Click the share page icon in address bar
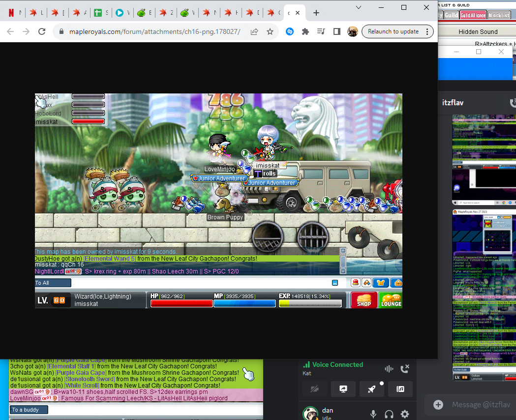The width and height of the screenshot is (516, 420). tap(254, 31)
